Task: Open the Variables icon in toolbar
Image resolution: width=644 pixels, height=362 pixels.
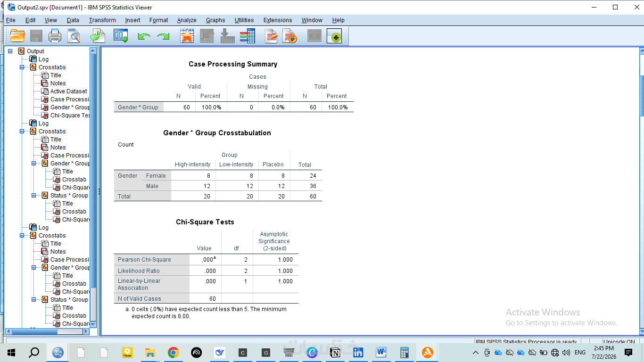Action: [x=247, y=36]
